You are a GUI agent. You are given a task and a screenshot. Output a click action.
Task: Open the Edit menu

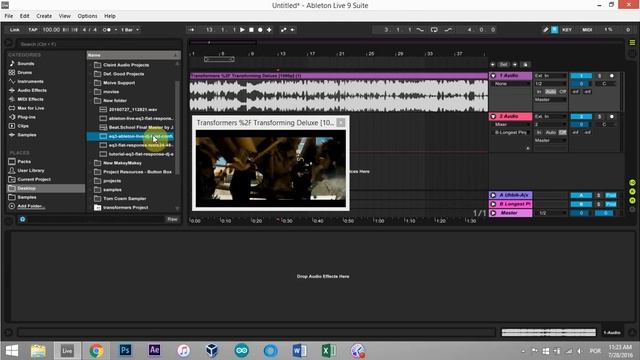[24, 16]
